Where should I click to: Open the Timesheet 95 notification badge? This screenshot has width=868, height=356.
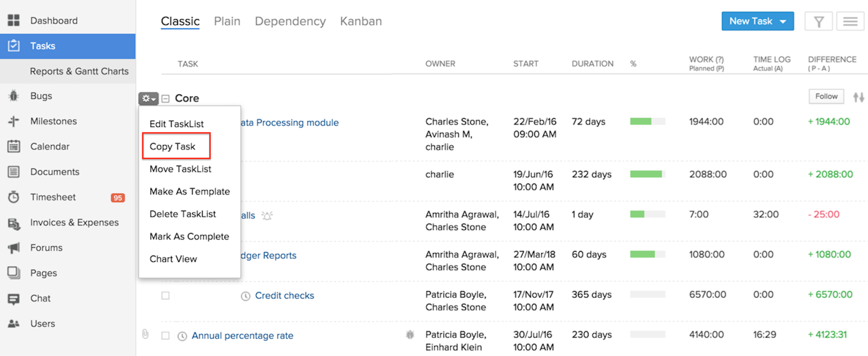pyautogui.click(x=118, y=198)
